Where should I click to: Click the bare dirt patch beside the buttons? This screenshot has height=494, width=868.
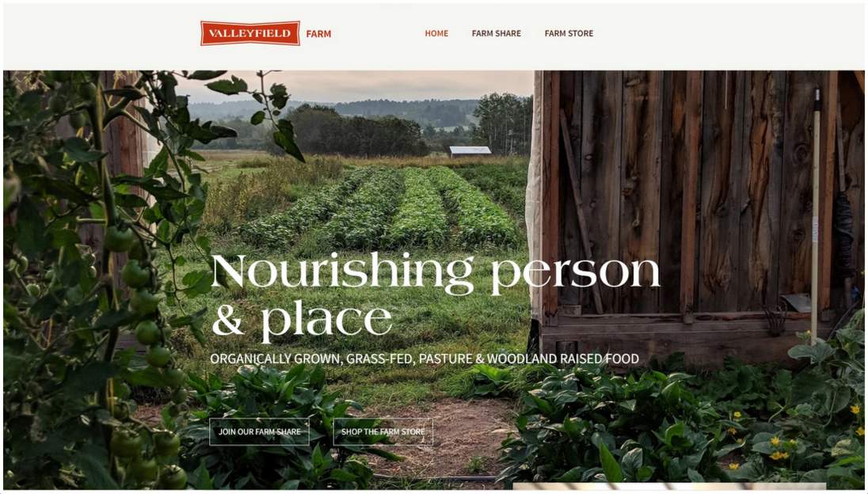coord(443,437)
